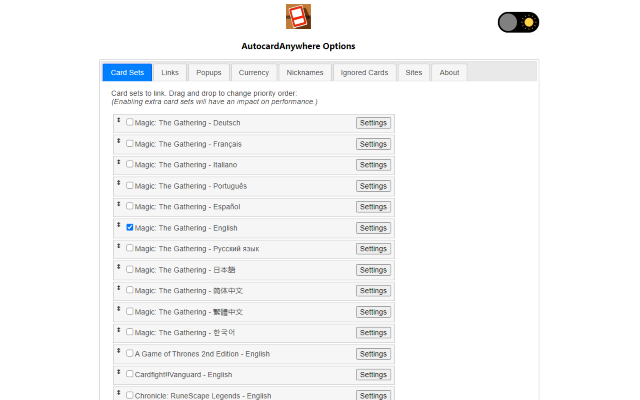Viewport: 640px width, 400px height.
Task: Open Settings for Magic Deutsch
Action: [x=373, y=123]
